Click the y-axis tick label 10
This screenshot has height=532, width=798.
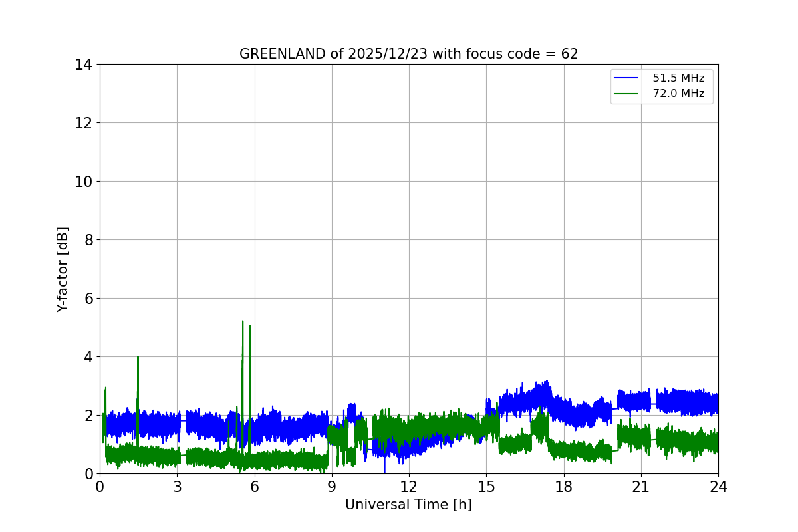(x=84, y=182)
